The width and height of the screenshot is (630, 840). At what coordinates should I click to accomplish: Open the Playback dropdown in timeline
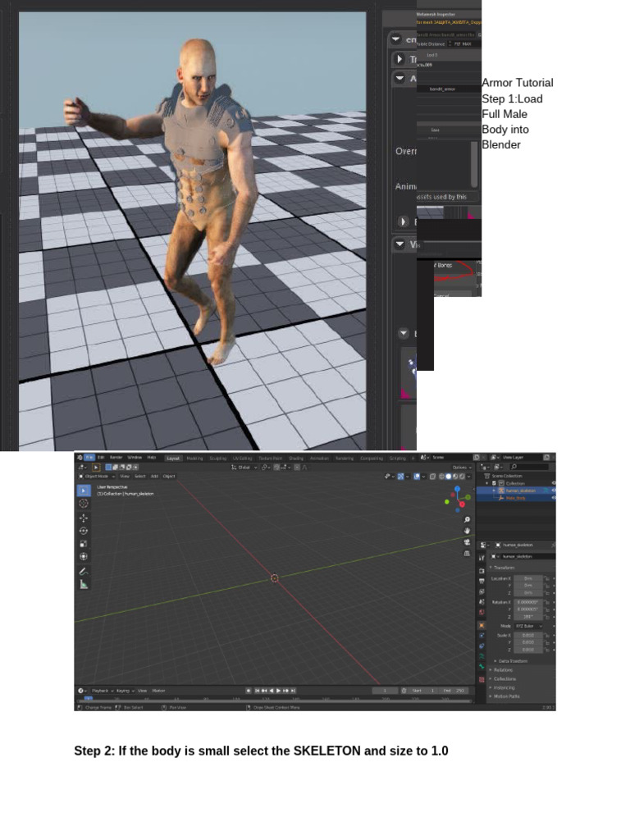click(102, 691)
